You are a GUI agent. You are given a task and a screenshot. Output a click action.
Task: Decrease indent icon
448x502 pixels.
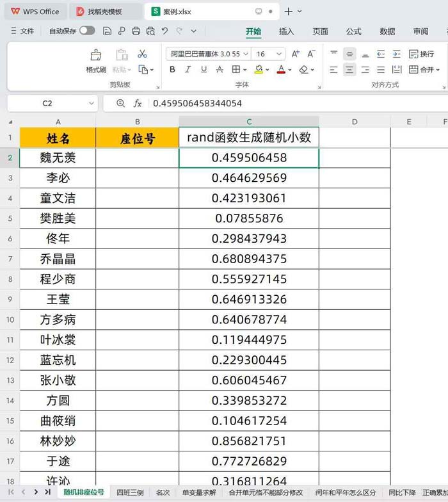tap(381, 54)
